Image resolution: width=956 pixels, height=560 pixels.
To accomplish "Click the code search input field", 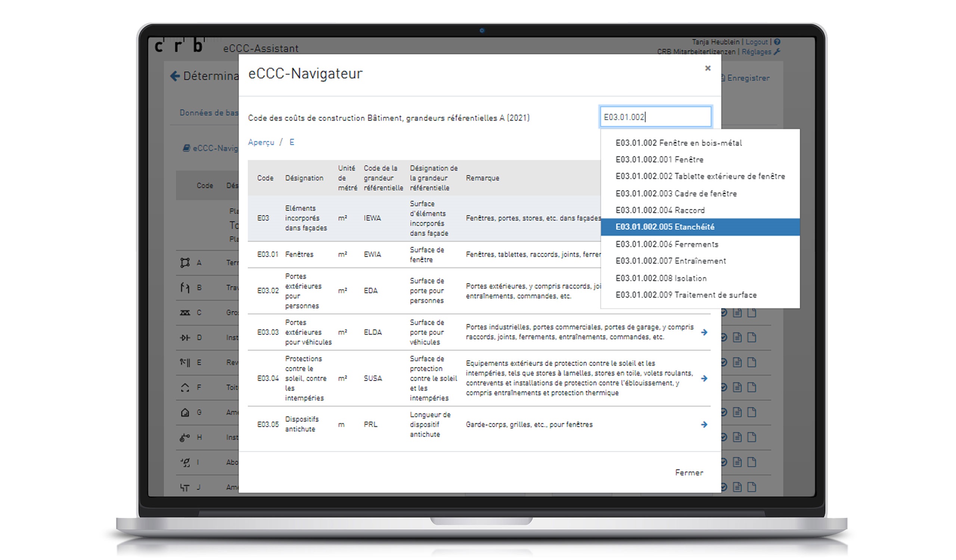I will coord(655,117).
